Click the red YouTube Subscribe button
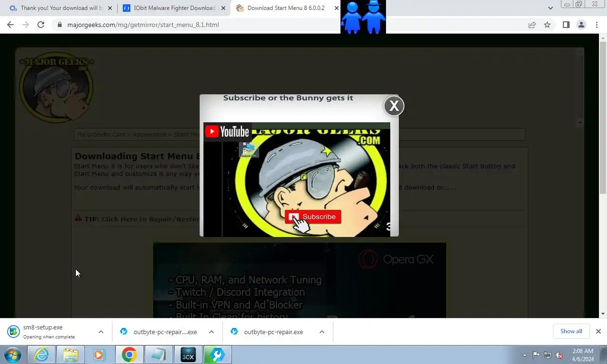607x364 pixels. tap(313, 217)
